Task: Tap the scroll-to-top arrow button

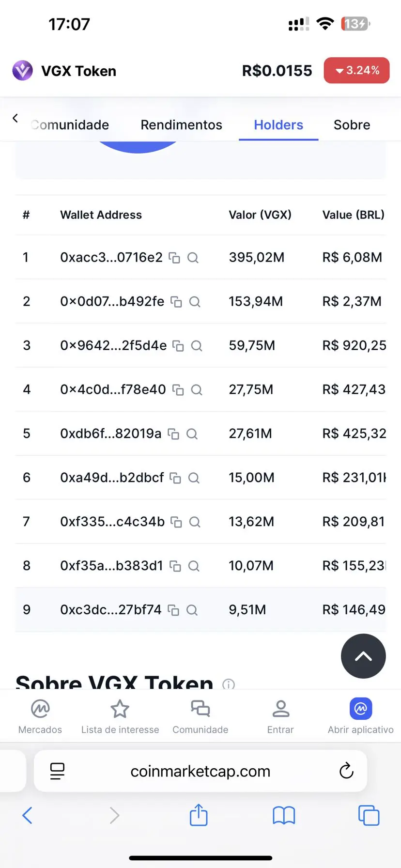Action: coord(363,656)
